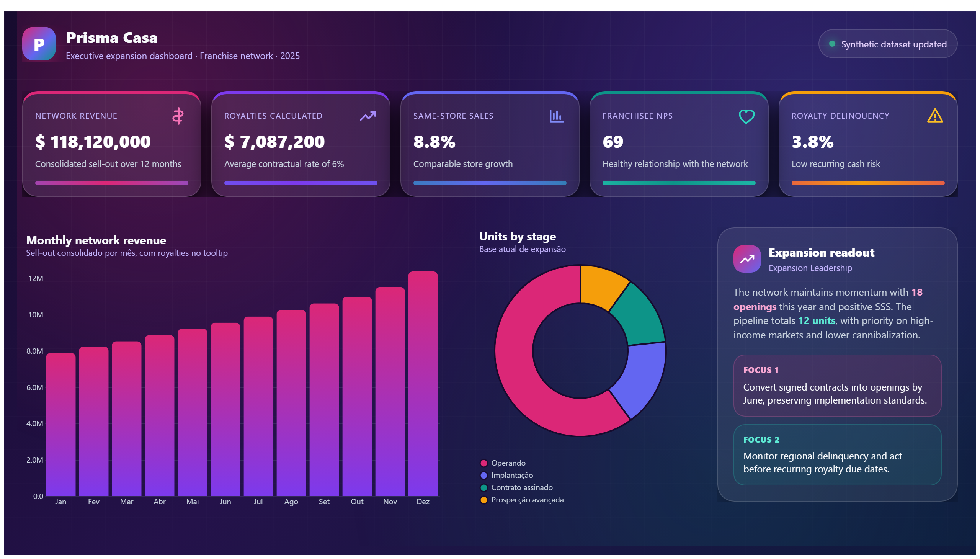This screenshot has width=980, height=559.
Task: Click the bar chart icon on Same-Store Sales
Action: tap(556, 116)
